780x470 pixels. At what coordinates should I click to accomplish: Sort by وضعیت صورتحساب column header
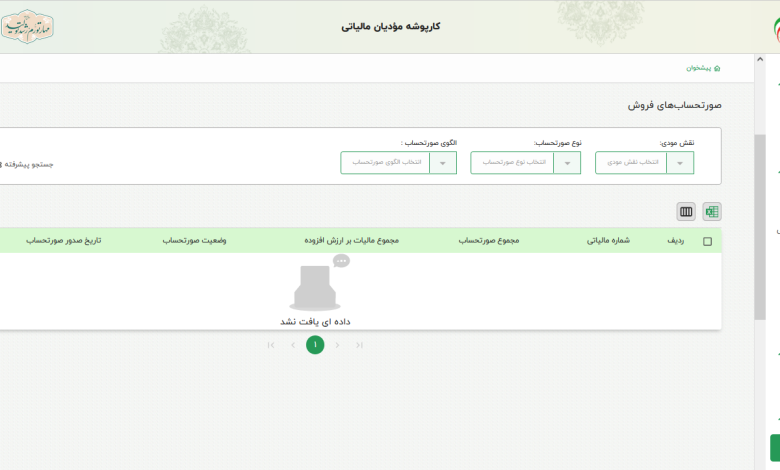[x=194, y=241]
